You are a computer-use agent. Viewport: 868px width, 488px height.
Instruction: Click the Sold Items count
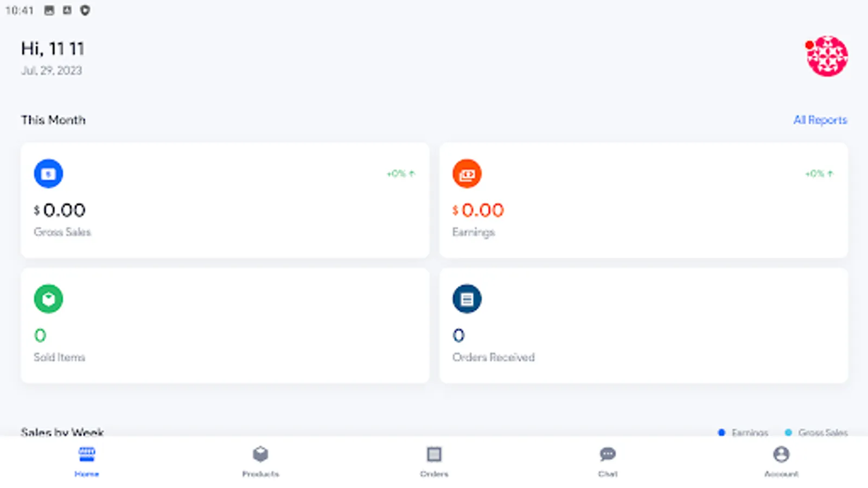40,336
